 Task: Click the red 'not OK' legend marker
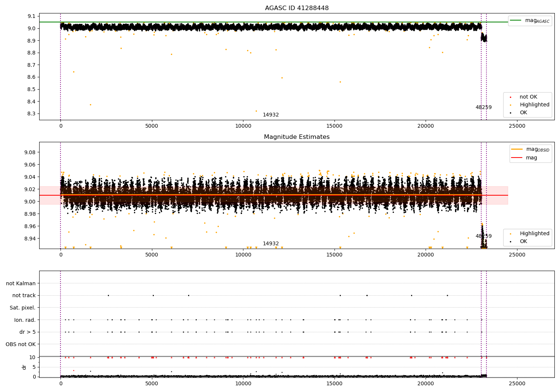511,97
